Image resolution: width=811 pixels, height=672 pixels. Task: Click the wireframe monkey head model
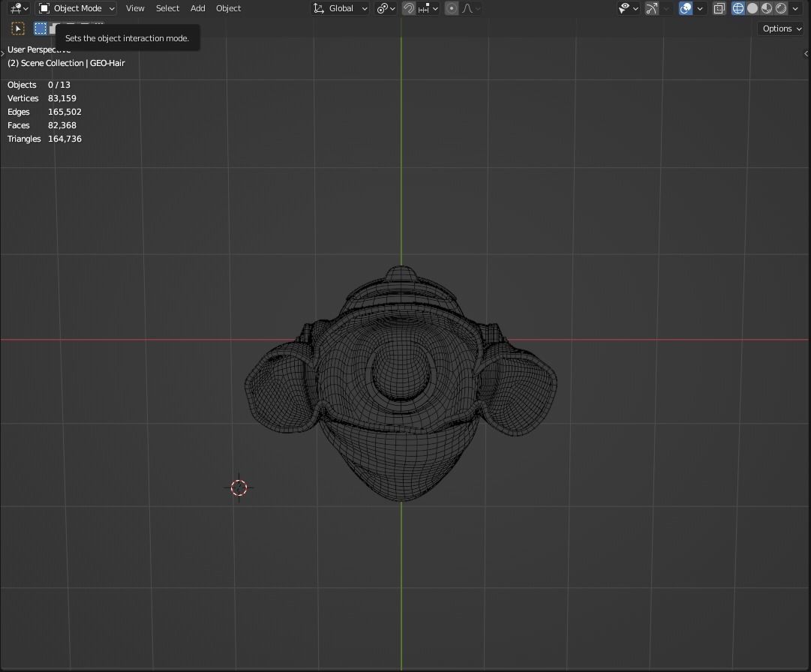coord(401,383)
